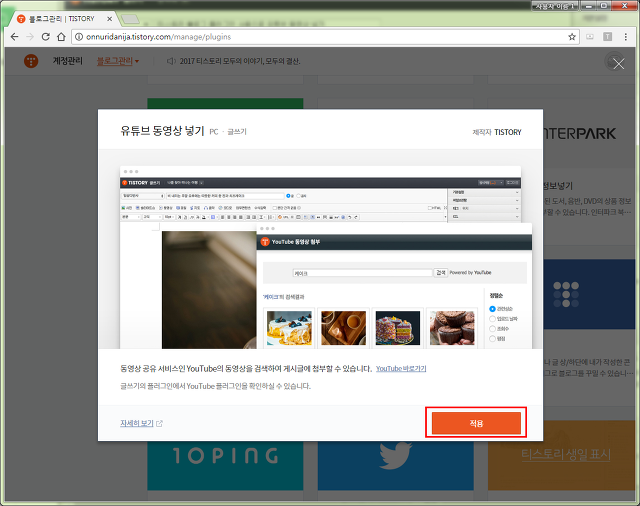This screenshot has width=640, height=506.
Task: Click the T extension icon in toolbar
Action: coord(607,37)
